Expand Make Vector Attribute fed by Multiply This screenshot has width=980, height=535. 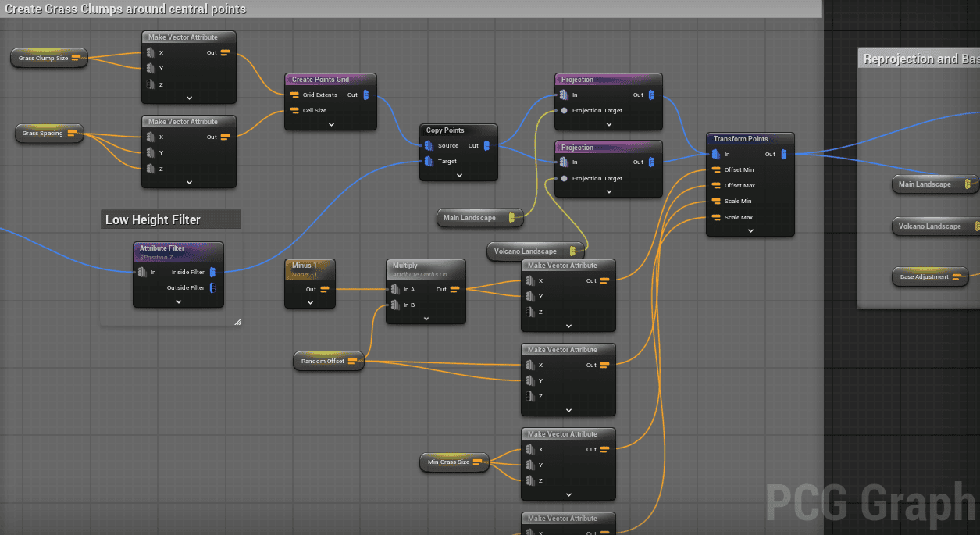pyautogui.click(x=568, y=326)
